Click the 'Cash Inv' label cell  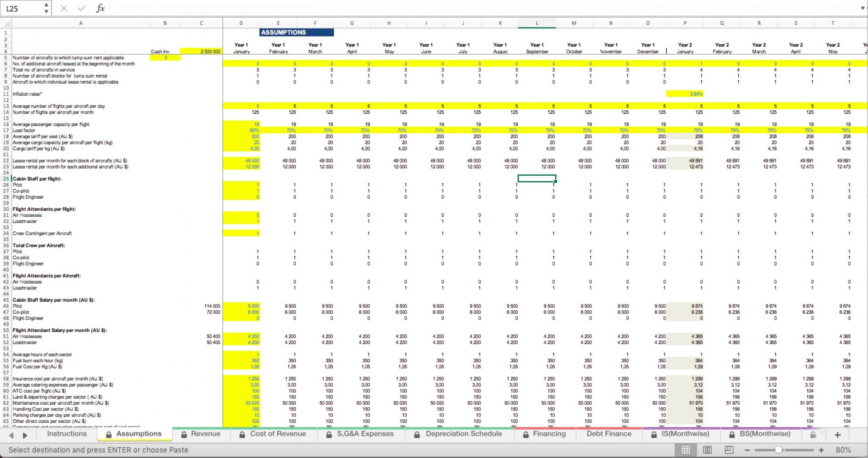pyautogui.click(x=160, y=51)
